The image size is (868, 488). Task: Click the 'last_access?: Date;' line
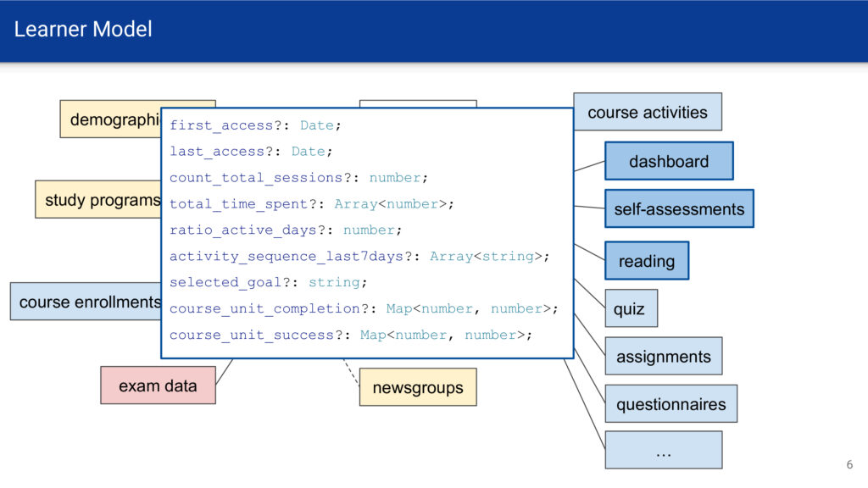[251, 152]
